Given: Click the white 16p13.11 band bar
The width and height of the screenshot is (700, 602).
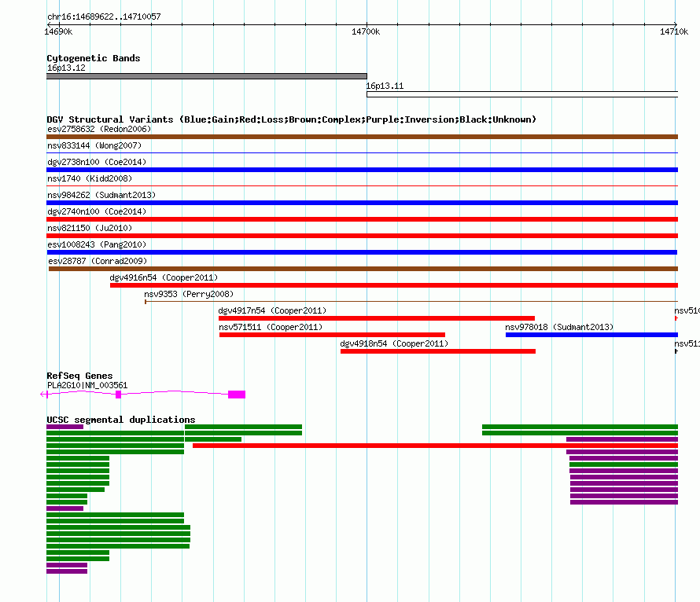Looking at the screenshot, I should [x=522, y=94].
